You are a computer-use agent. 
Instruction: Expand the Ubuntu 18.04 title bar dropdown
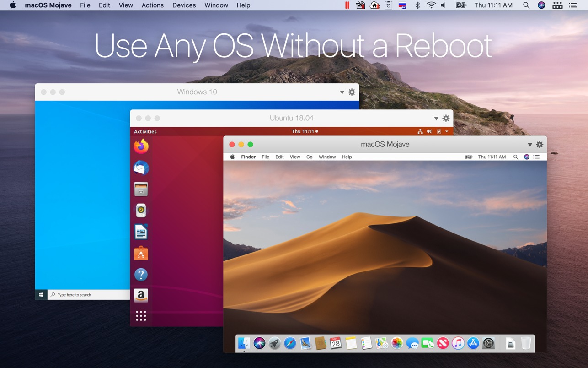click(x=436, y=119)
